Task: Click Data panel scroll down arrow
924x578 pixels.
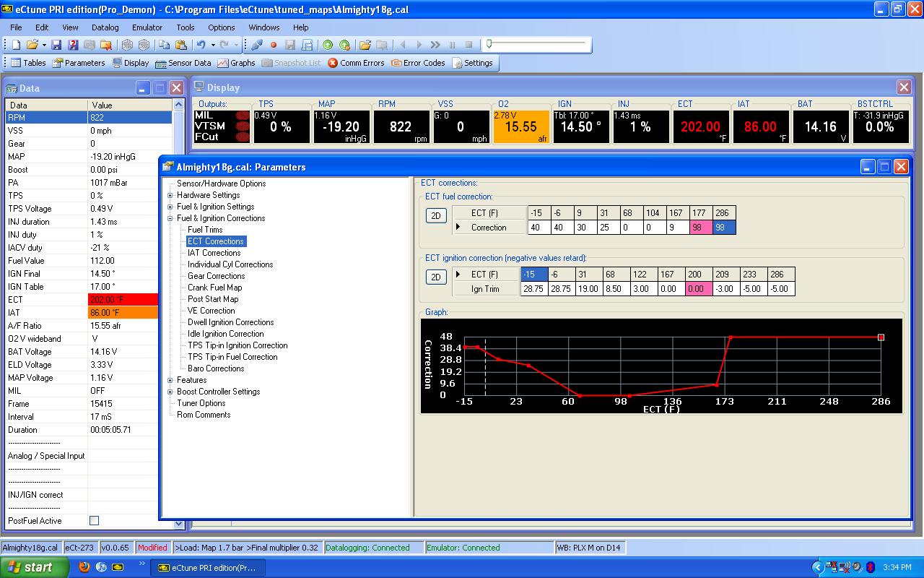Action: coord(179,525)
